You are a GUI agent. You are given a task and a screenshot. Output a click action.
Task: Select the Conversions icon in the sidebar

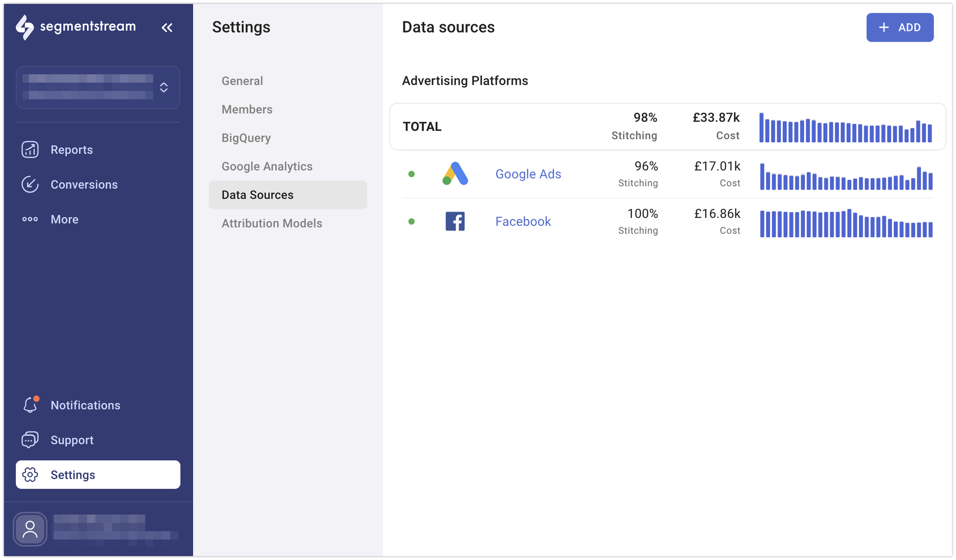(x=30, y=184)
